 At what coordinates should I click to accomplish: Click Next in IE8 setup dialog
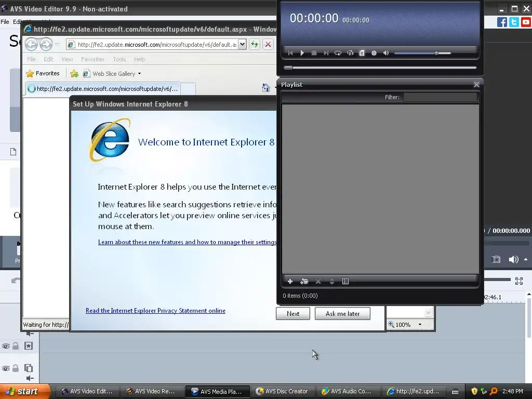coord(293,313)
